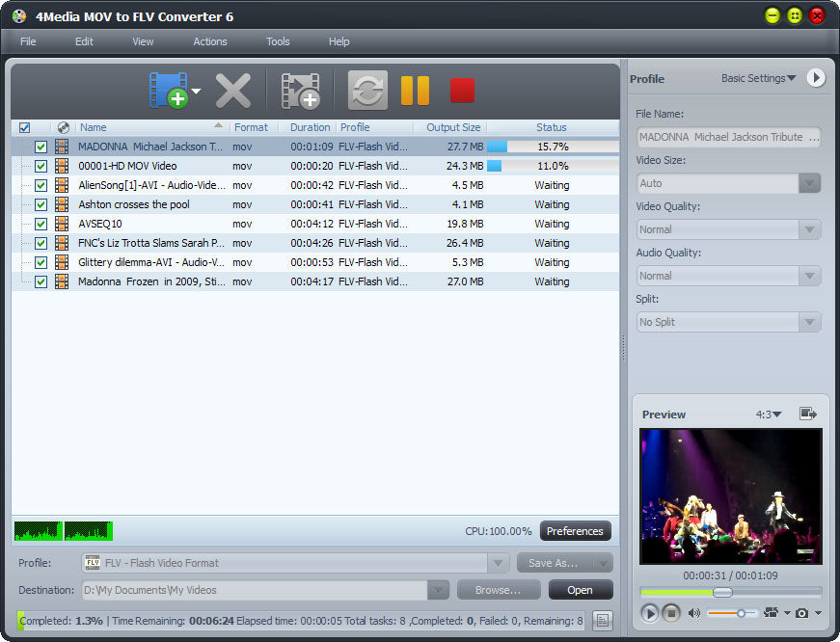The height and width of the screenshot is (642, 840).
Task: Pause conversion with the orange pause icon
Action: [x=416, y=91]
